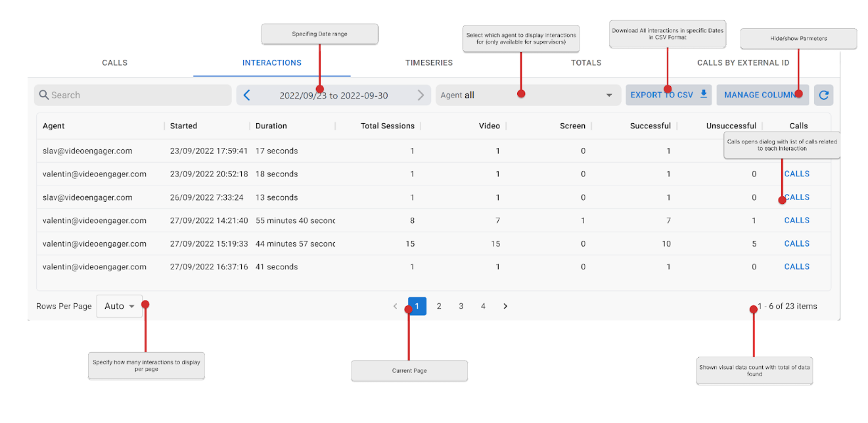Go to page 3 of results
The height and width of the screenshot is (423, 868).
point(461,307)
